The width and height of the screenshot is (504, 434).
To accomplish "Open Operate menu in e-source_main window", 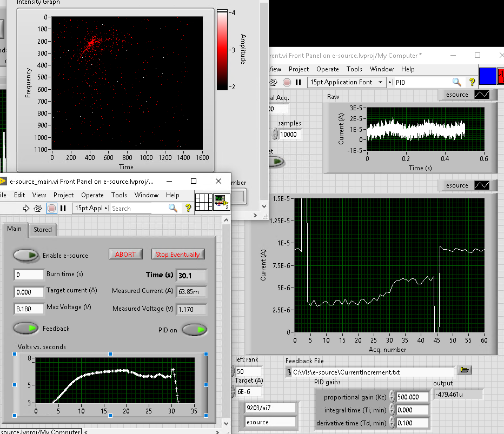I will coord(92,195).
